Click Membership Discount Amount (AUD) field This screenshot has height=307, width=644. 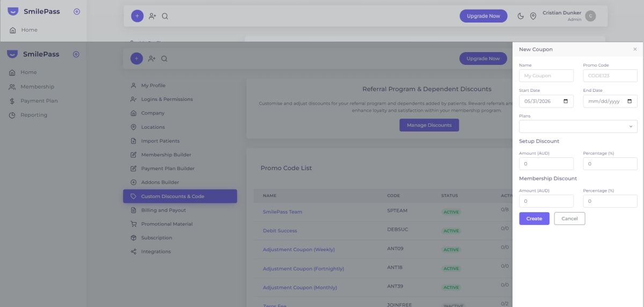point(546,201)
